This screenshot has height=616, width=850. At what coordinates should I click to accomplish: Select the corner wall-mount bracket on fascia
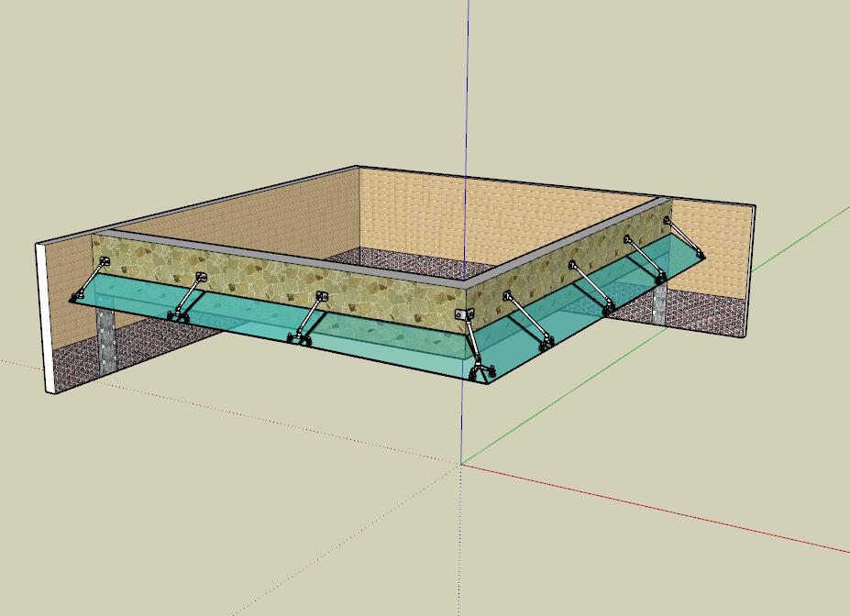tap(465, 316)
